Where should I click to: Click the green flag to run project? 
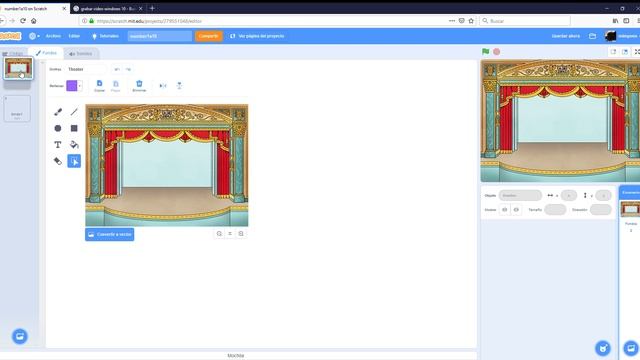coord(485,52)
